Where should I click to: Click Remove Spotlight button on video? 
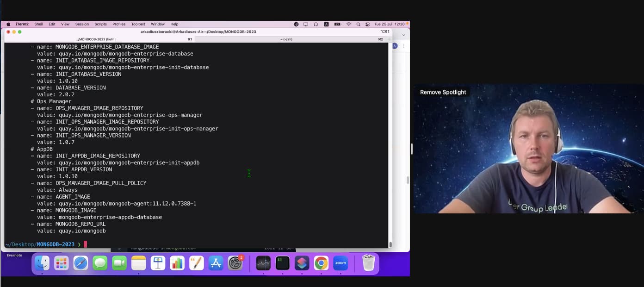click(443, 92)
